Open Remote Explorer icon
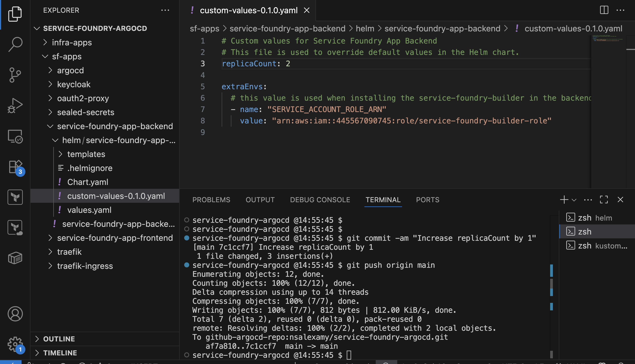The height and width of the screenshot is (364, 635). [x=15, y=136]
